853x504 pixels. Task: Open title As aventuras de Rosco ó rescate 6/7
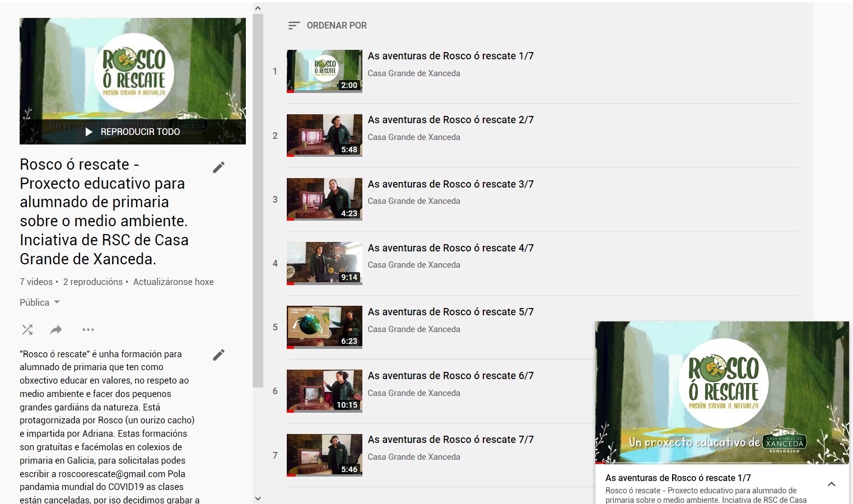click(450, 376)
